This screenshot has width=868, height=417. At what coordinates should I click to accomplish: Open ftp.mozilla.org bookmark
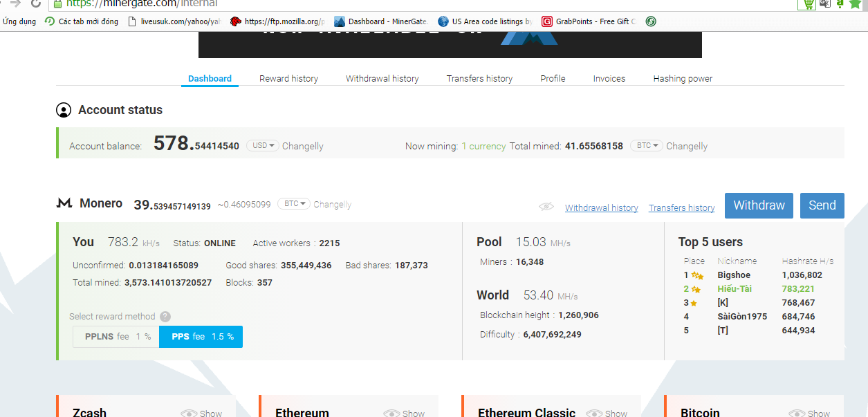tap(278, 21)
